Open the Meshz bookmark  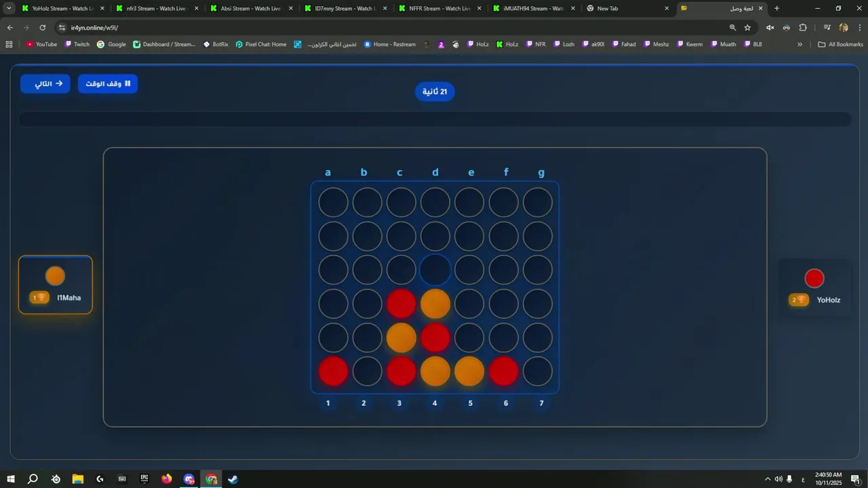coord(655,44)
